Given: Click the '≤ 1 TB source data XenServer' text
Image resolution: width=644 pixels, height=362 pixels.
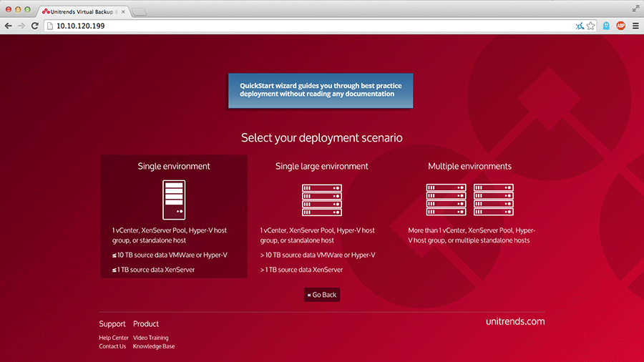Looking at the screenshot, I should 153,270.
